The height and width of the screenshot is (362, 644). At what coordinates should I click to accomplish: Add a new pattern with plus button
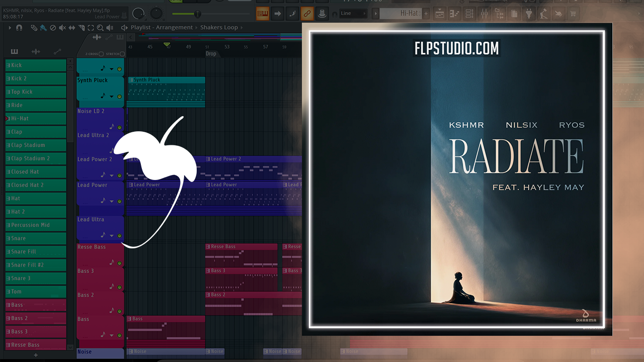36,355
